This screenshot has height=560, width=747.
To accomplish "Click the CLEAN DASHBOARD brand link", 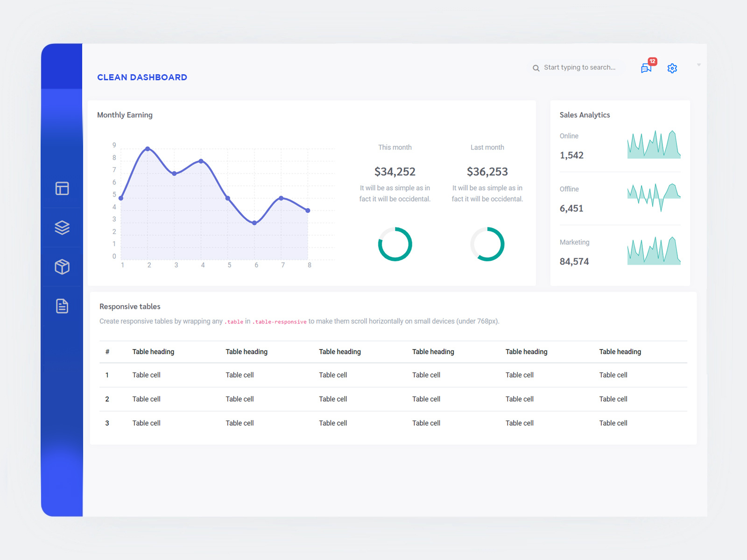I will tap(142, 77).
